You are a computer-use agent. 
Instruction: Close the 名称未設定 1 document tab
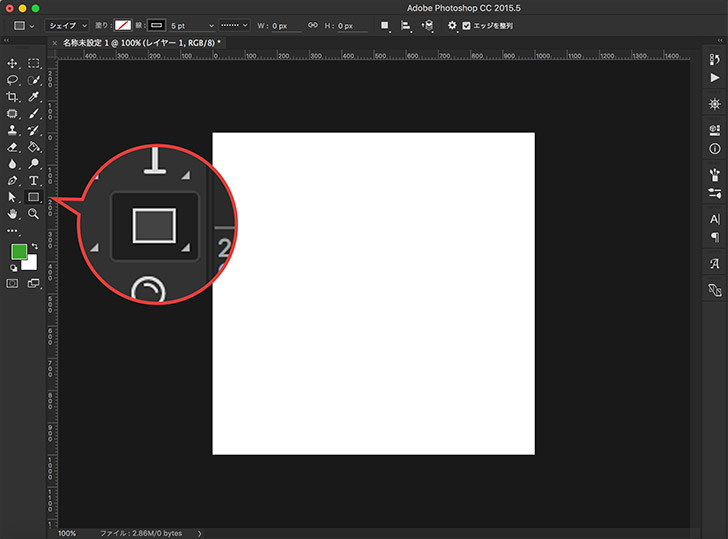55,43
